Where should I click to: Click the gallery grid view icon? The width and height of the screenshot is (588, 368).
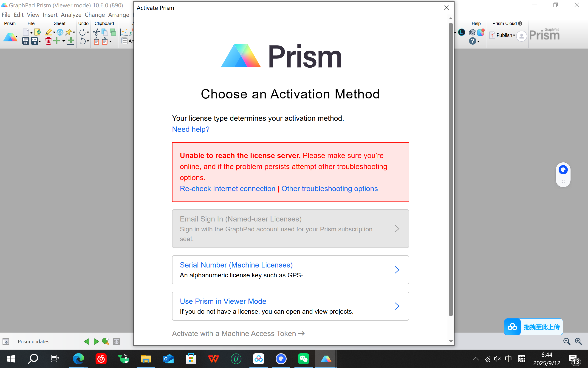click(116, 342)
